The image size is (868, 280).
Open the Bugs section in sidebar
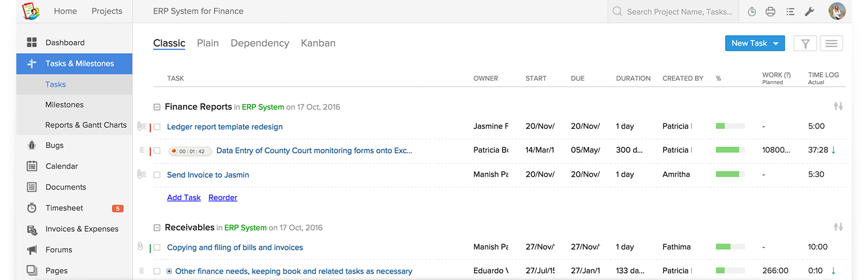(54, 145)
